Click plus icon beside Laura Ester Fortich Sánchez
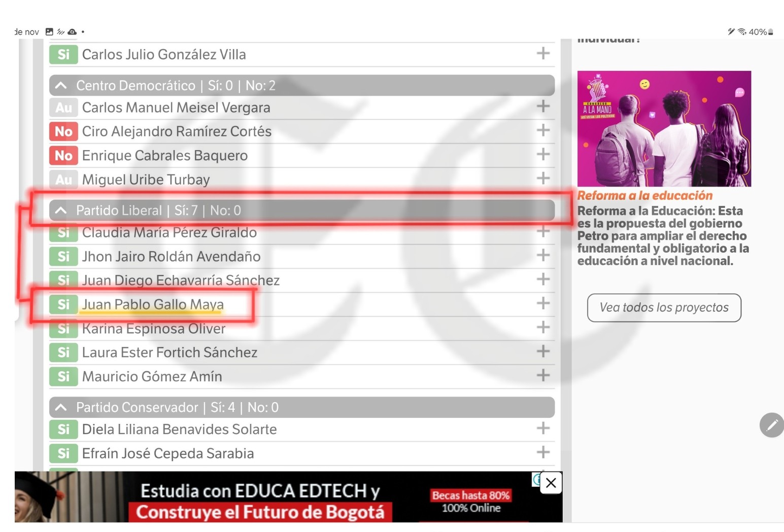 pos(543,351)
